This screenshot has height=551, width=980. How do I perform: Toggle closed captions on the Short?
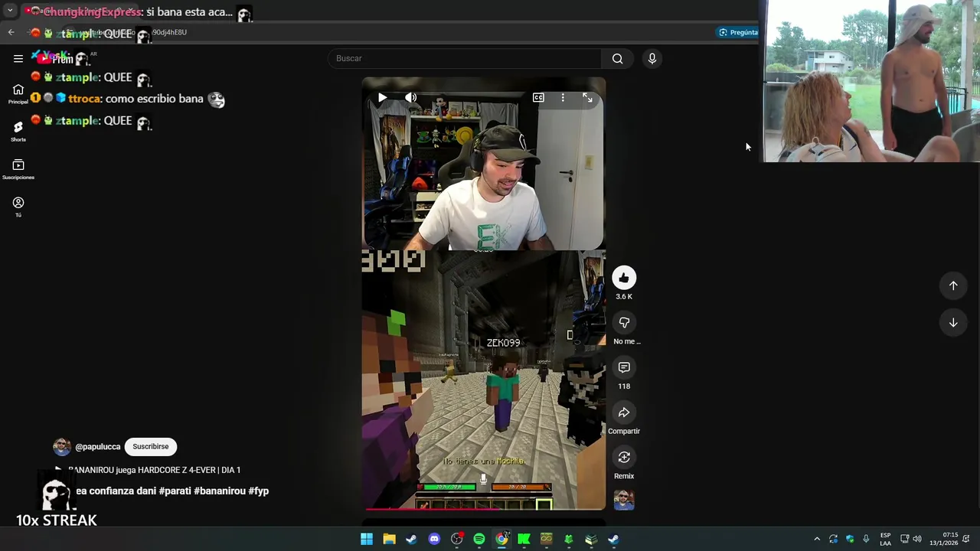coord(538,97)
